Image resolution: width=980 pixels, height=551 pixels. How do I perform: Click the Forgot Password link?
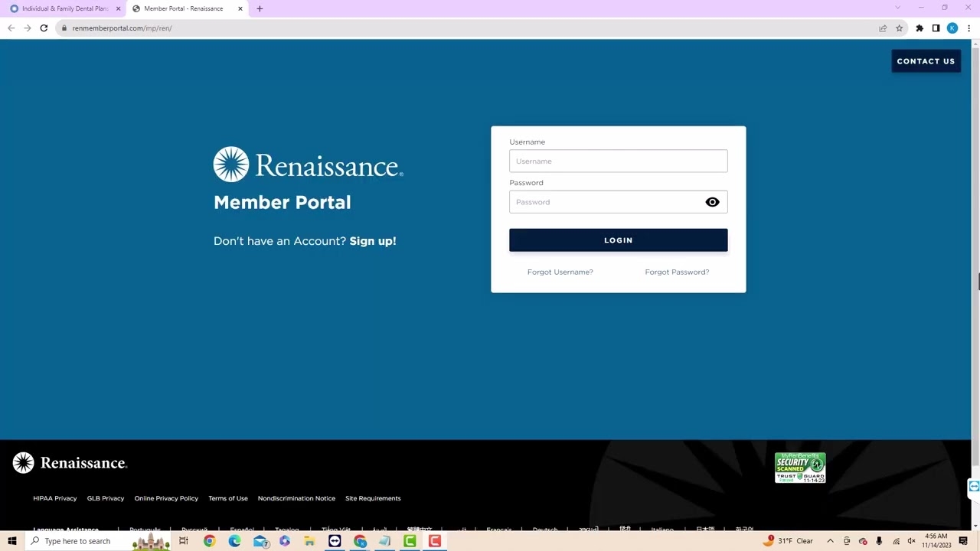tap(677, 272)
